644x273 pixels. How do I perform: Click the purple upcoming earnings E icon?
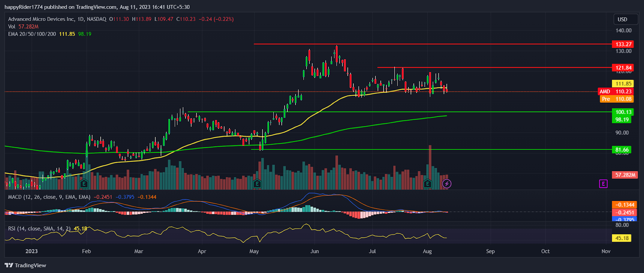click(603, 184)
